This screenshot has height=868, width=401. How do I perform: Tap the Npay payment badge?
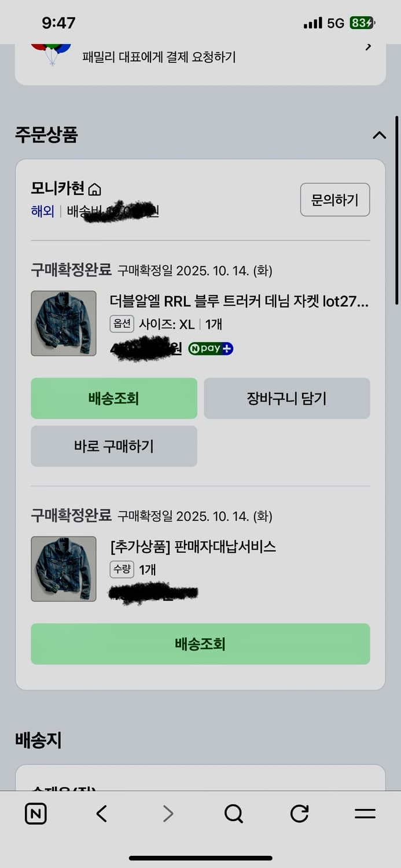tap(210, 348)
